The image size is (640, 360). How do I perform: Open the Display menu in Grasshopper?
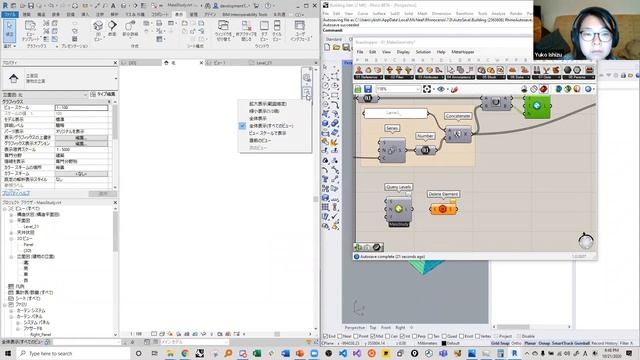[403, 52]
